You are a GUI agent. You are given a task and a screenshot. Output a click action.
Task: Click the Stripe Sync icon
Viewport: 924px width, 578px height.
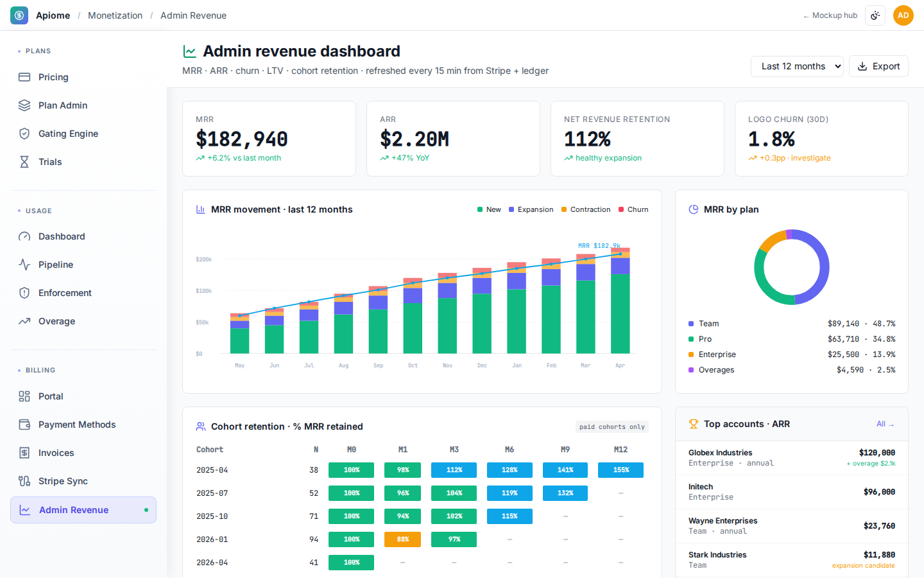coord(24,481)
